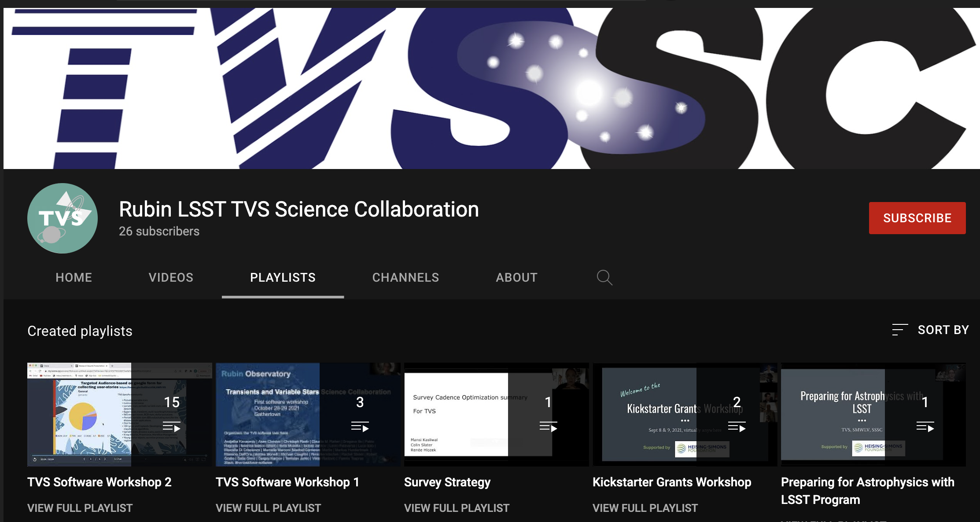980x522 pixels.
Task: Switch to the VIDEOS tab
Action: [171, 277]
